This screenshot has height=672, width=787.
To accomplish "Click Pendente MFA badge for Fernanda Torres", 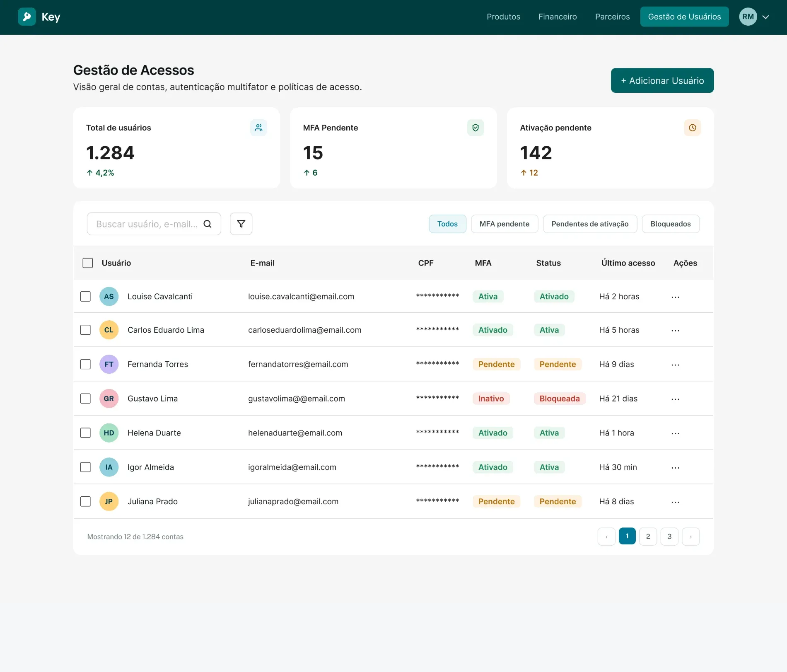I will coord(496,364).
